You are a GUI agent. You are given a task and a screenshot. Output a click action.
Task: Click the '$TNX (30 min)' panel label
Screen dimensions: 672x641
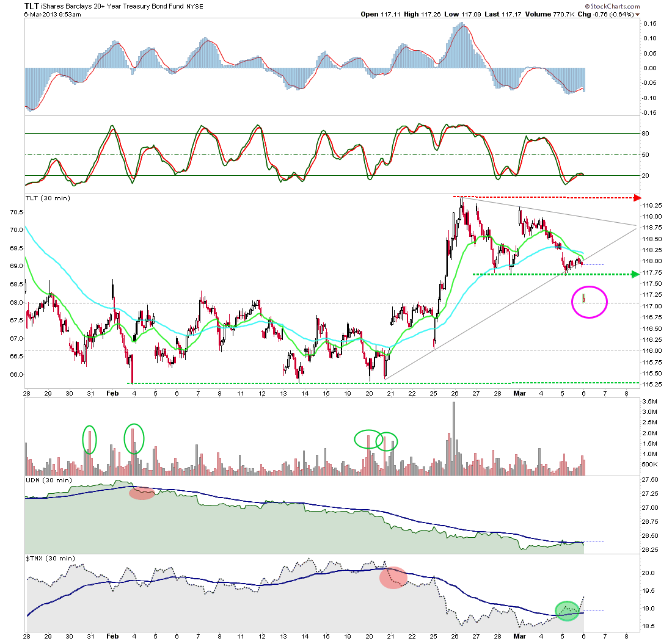pyautogui.click(x=50, y=558)
